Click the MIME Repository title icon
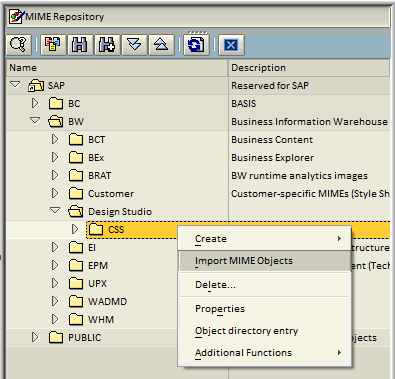This screenshot has height=379, width=395. click(17, 16)
